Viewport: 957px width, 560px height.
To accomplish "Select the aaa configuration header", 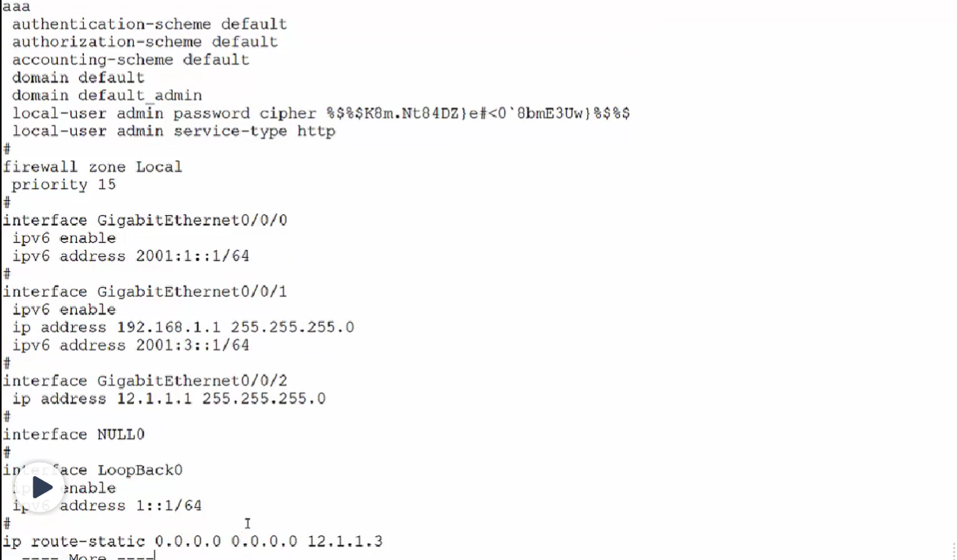I will click(x=16, y=6).
